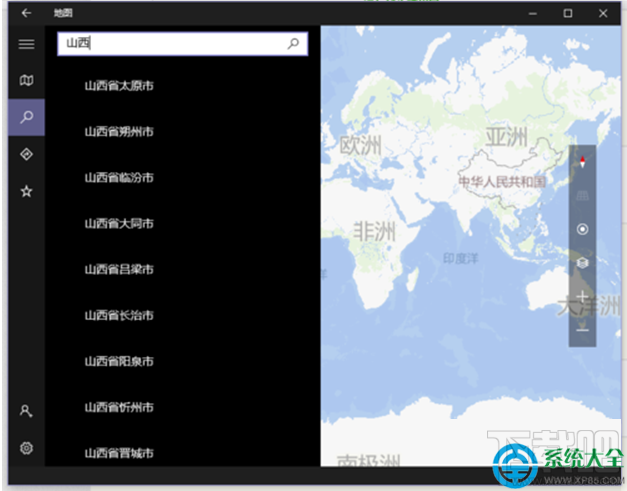This screenshot has width=627, height=491.
Task: Select suggestion 山西省大同市
Action: click(119, 224)
